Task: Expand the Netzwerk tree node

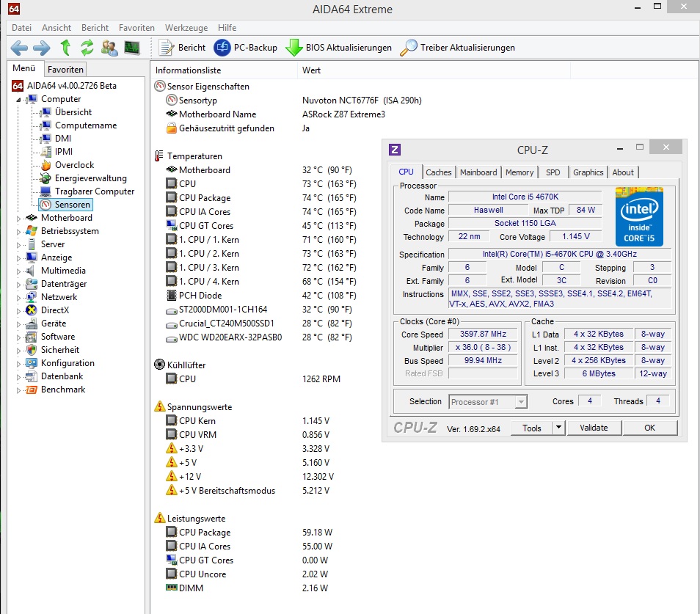Action: click(x=18, y=298)
